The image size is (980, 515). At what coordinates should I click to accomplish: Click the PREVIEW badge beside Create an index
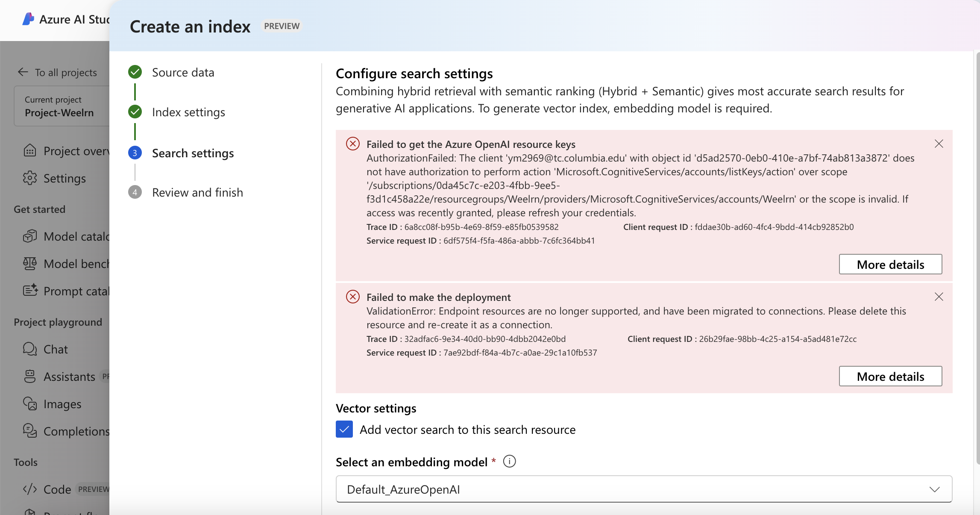point(282,26)
